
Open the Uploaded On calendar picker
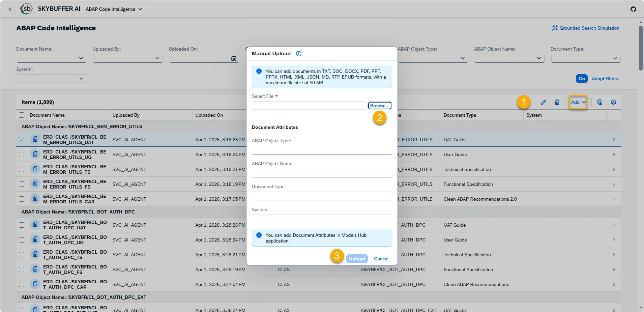234,59
